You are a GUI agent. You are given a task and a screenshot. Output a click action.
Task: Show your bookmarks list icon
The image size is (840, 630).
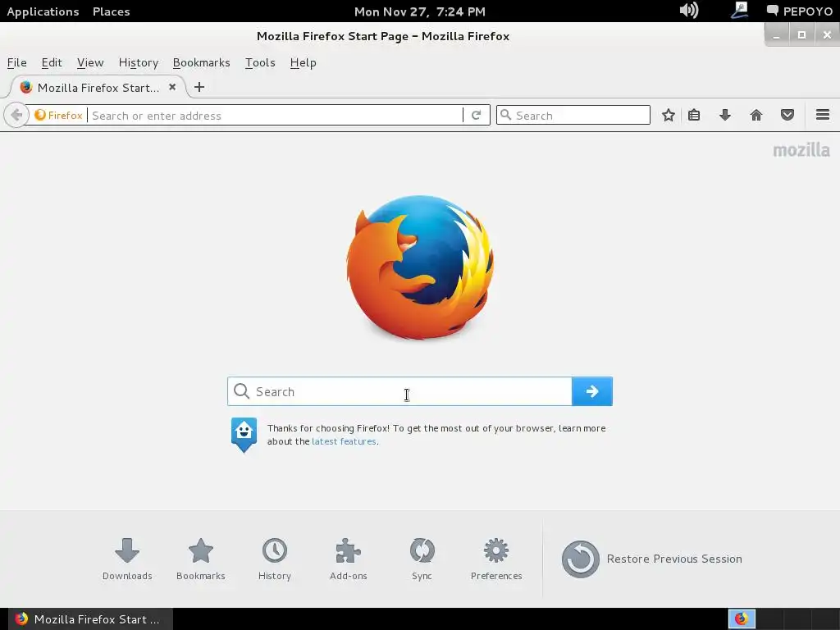(694, 115)
